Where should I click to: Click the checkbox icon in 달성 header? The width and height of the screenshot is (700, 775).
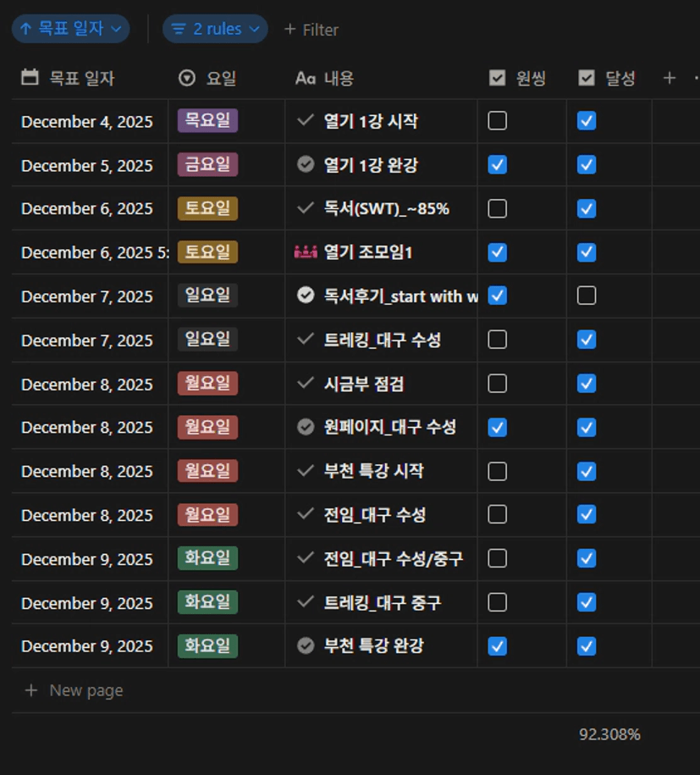pyautogui.click(x=587, y=78)
